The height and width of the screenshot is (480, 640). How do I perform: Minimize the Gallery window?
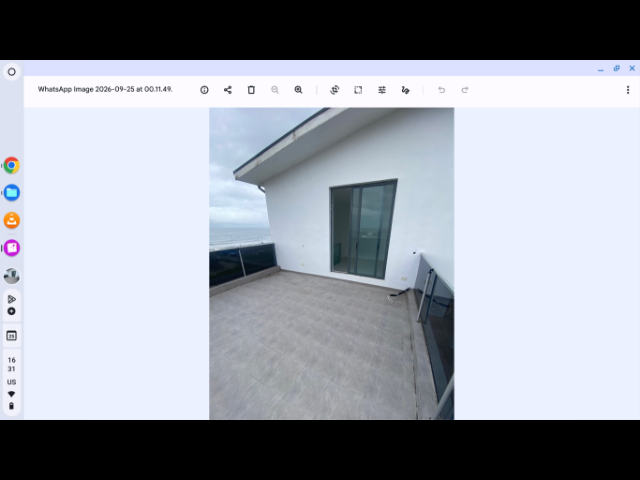pyautogui.click(x=600, y=69)
